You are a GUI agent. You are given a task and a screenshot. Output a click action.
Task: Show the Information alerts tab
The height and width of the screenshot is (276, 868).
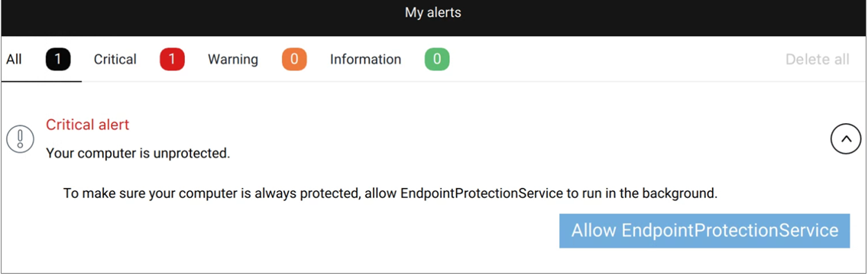[x=365, y=60]
